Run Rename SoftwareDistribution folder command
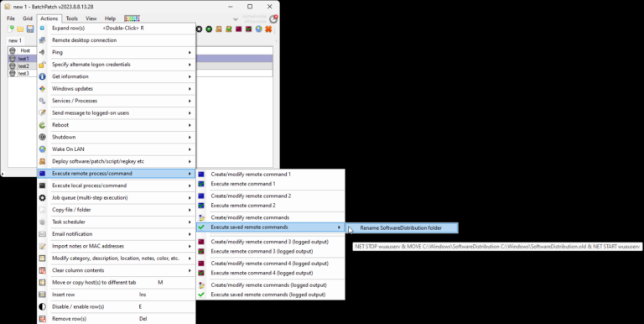The width and height of the screenshot is (644, 324). coord(402,227)
